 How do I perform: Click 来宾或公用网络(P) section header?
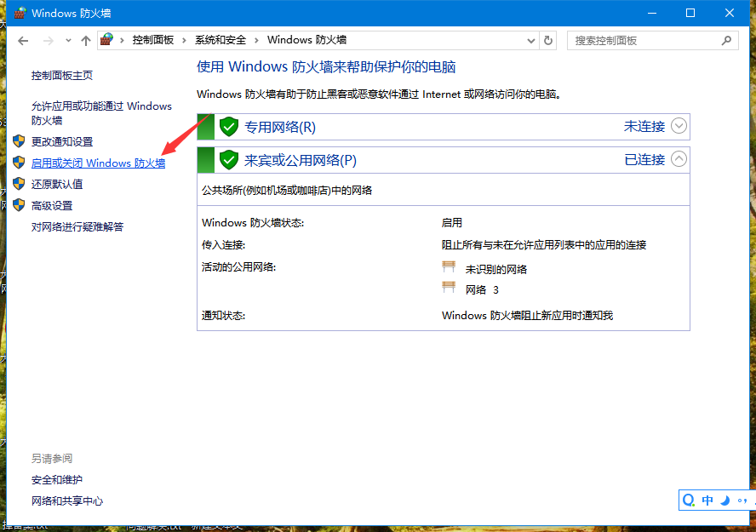coord(444,160)
